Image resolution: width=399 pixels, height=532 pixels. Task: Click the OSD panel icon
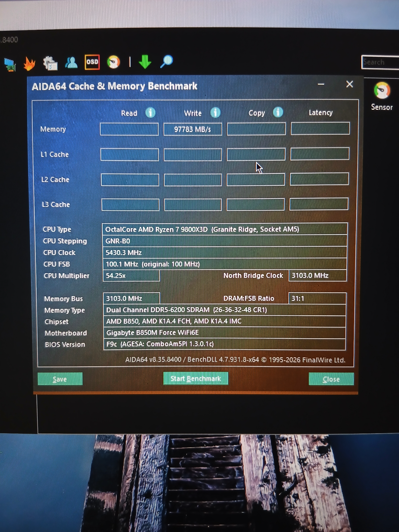[92, 62]
